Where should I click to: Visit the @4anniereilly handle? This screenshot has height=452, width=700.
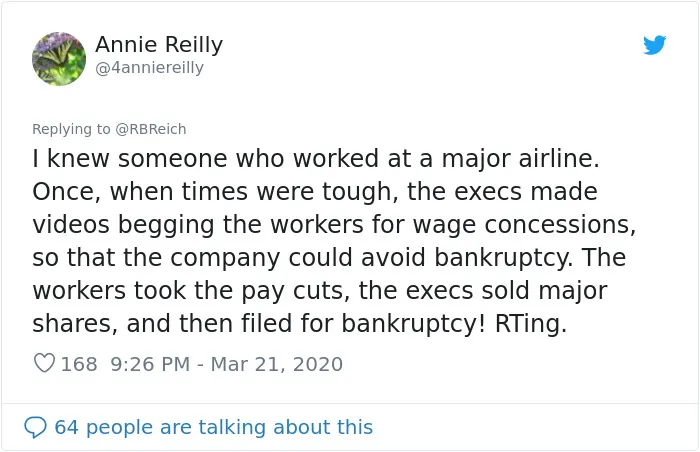150,68
